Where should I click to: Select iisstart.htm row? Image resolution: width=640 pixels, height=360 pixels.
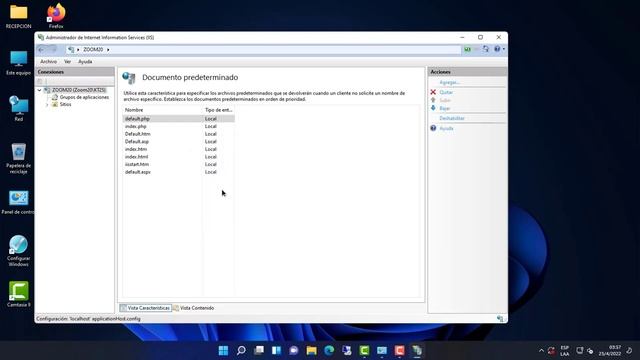click(178, 164)
